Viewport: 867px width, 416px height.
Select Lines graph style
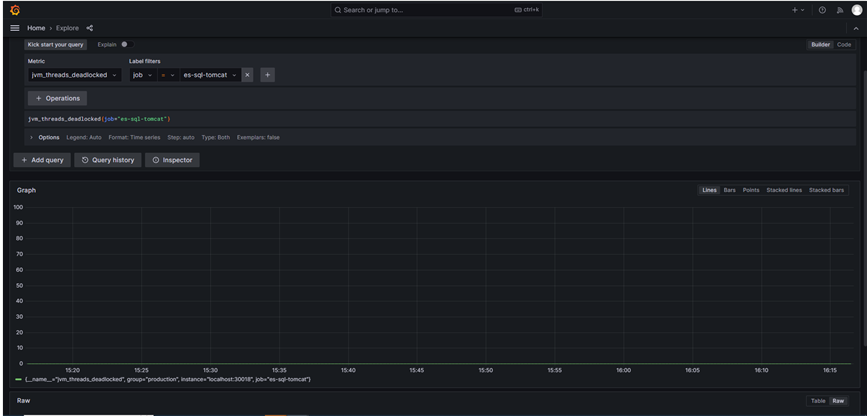tap(709, 190)
